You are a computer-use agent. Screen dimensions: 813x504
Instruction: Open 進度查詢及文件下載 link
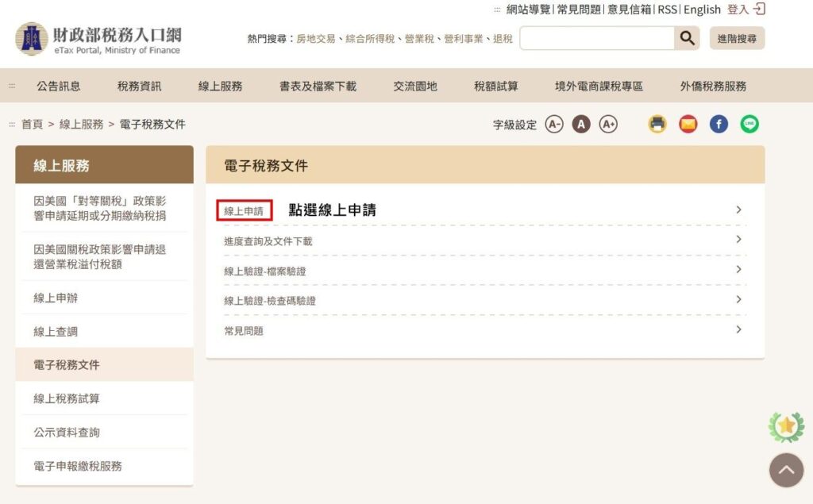pyautogui.click(x=268, y=241)
